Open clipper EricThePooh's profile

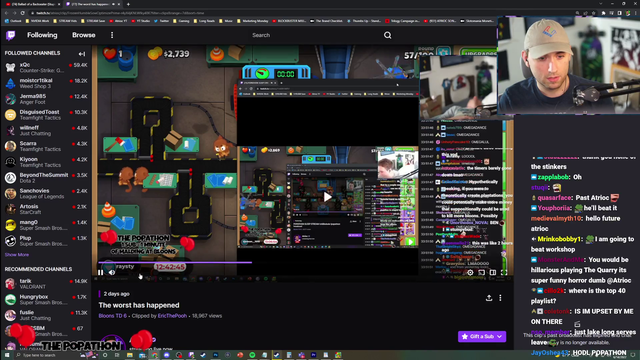[172, 316]
